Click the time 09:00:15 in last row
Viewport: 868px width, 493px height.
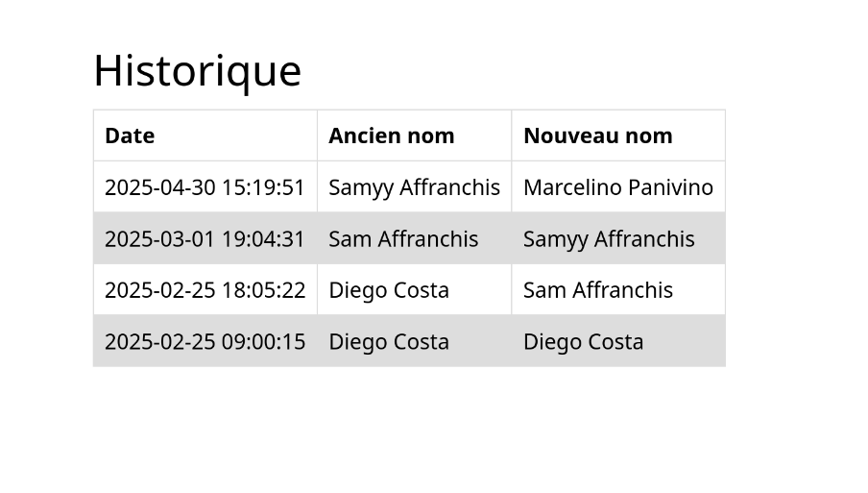pos(263,341)
